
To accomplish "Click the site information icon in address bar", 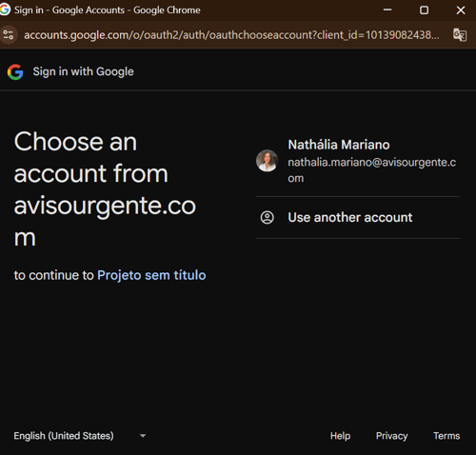I will pos(9,35).
